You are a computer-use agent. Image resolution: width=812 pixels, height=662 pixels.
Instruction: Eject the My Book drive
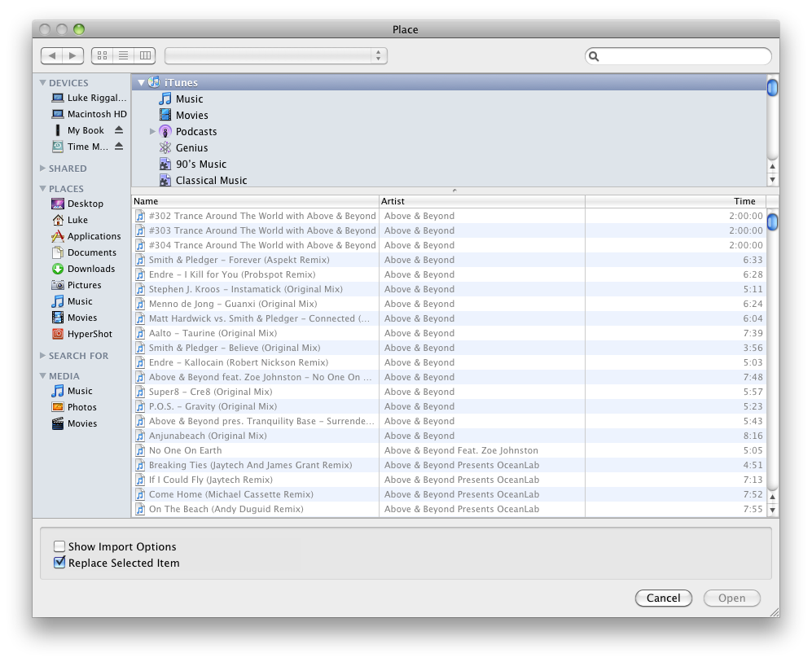(119, 130)
